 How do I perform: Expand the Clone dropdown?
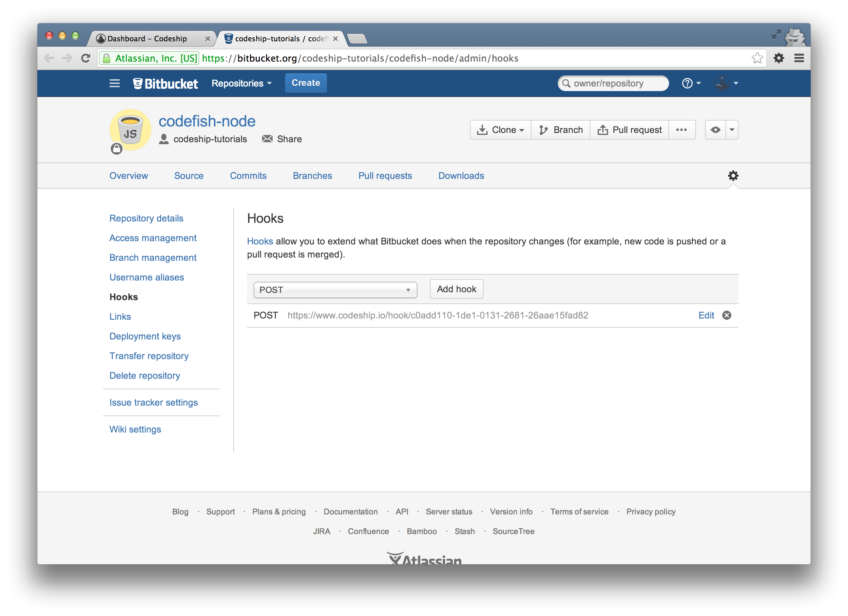coord(500,130)
